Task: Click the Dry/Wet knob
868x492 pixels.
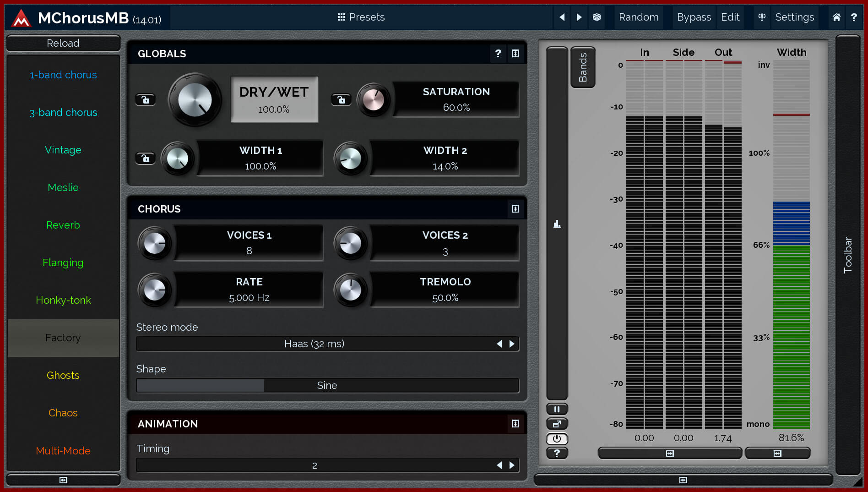Action: coord(195,100)
